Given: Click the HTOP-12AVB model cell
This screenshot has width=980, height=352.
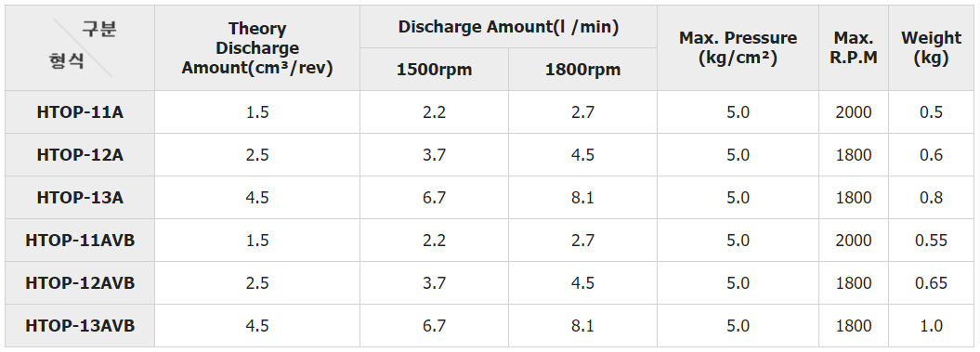Looking at the screenshot, I should pos(80,282).
